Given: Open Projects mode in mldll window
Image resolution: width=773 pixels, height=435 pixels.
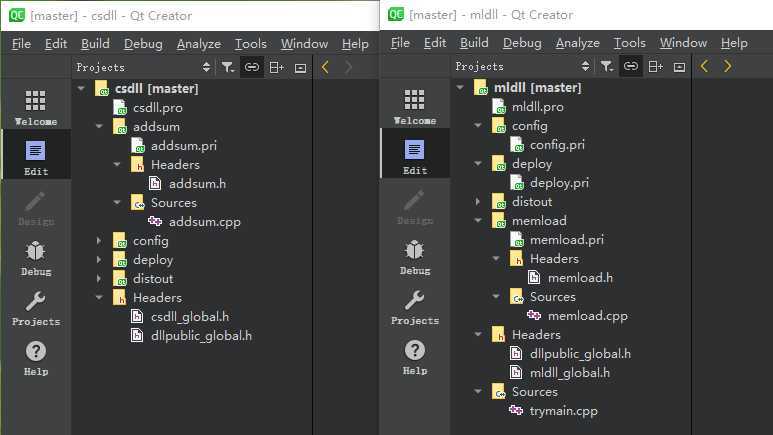Looking at the screenshot, I should coord(415,307).
